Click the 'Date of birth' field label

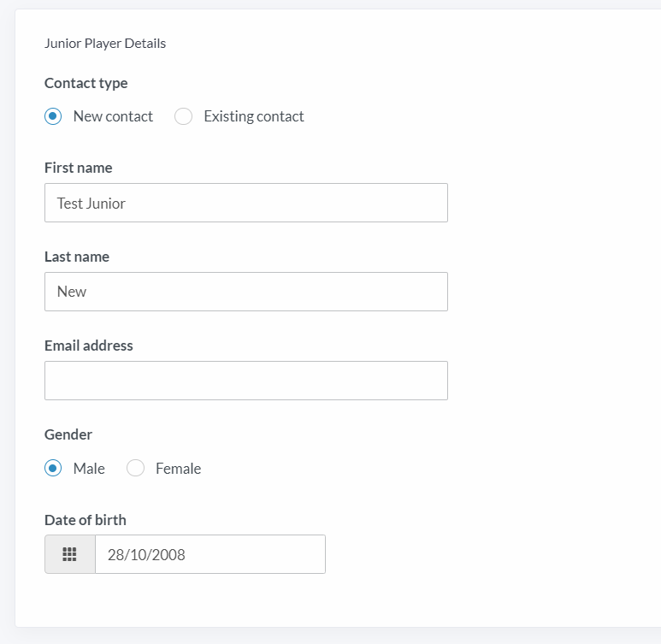(86, 520)
